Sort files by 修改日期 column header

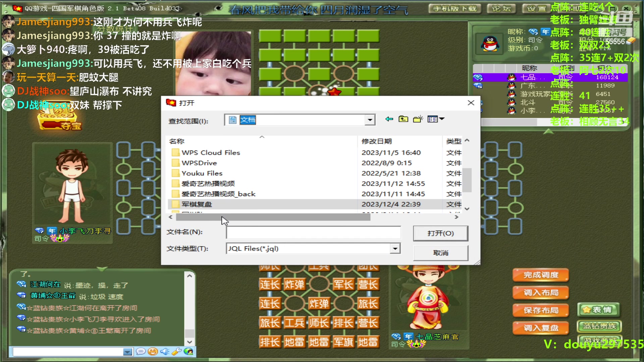click(376, 141)
